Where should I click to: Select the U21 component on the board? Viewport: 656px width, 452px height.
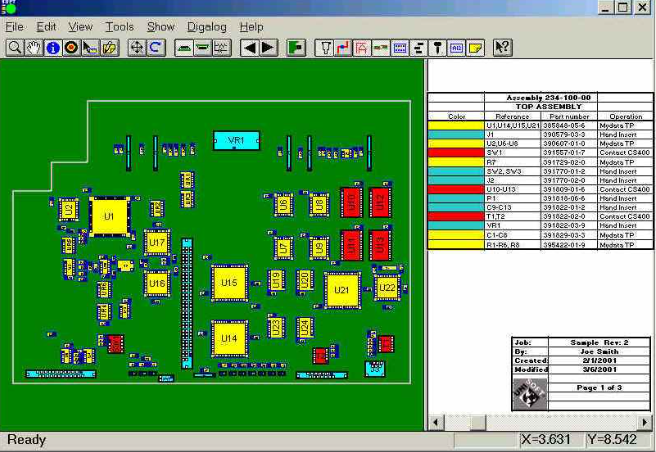pyautogui.click(x=341, y=290)
